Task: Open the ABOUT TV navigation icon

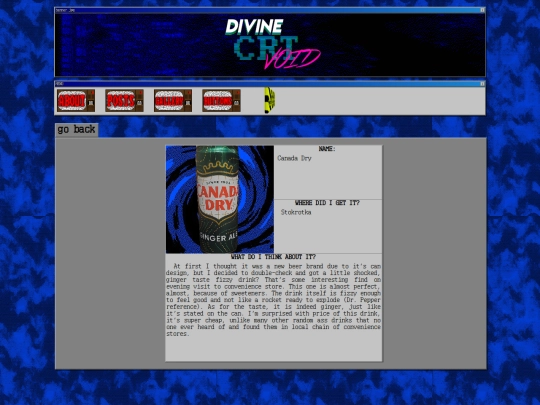Action: (x=76, y=101)
